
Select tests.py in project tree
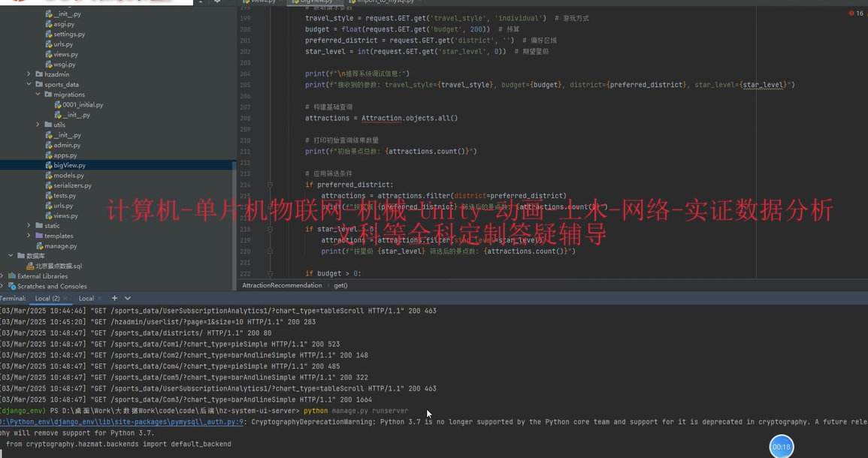pyautogui.click(x=65, y=195)
